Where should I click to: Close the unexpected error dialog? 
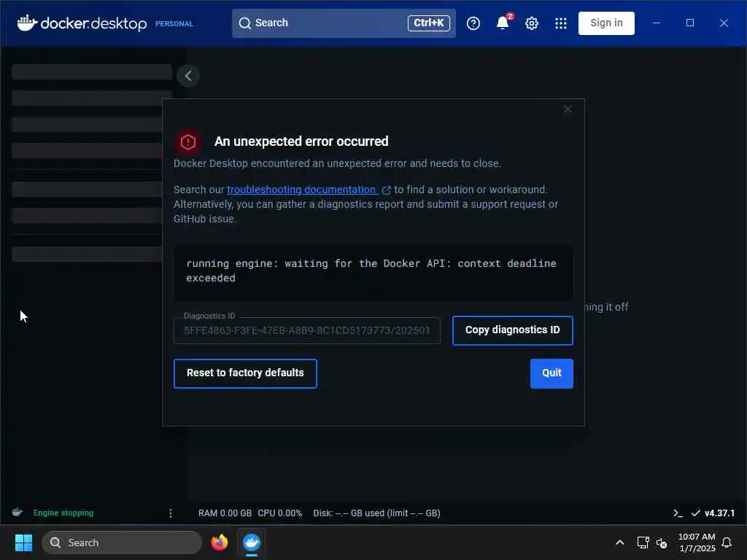pyautogui.click(x=568, y=109)
